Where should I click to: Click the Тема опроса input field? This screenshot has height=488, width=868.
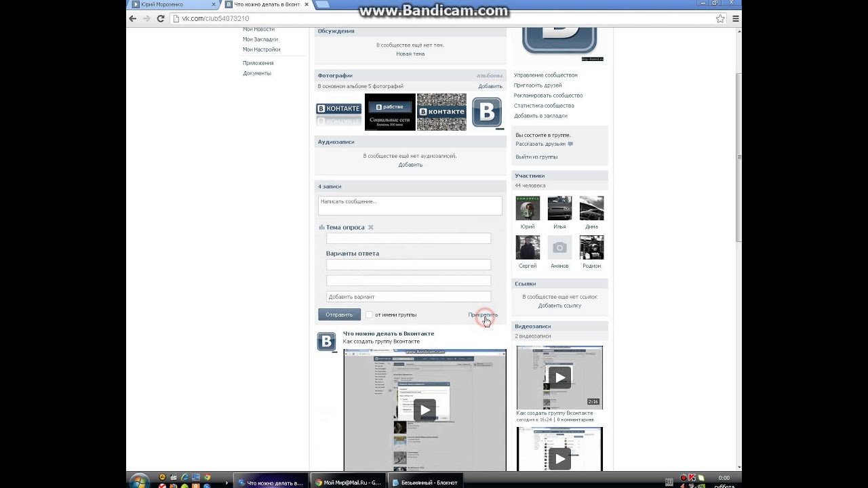tap(408, 239)
